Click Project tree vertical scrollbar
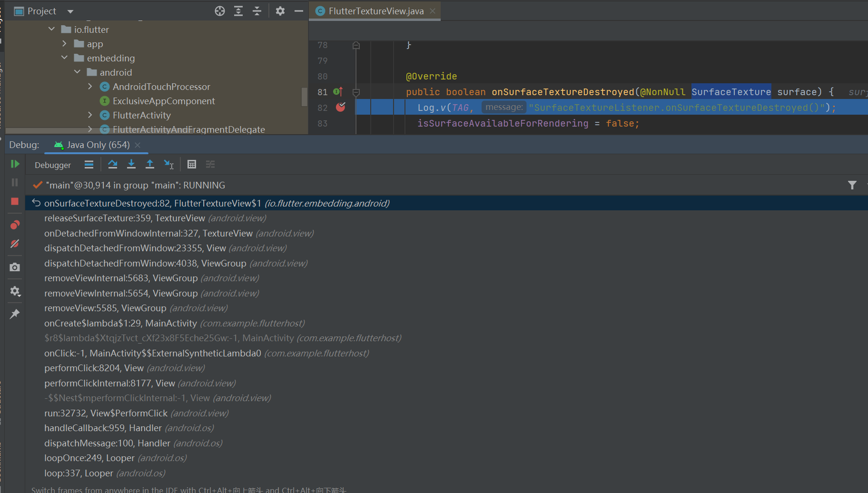The image size is (868, 493). [x=305, y=97]
